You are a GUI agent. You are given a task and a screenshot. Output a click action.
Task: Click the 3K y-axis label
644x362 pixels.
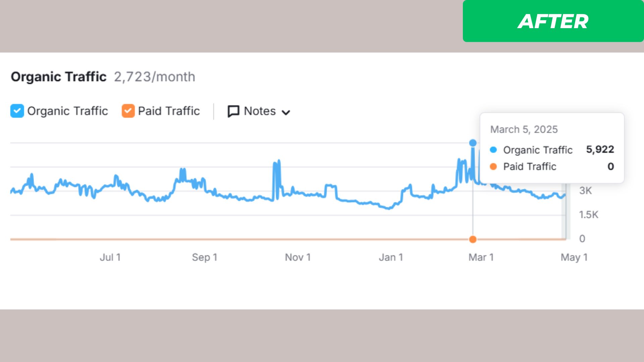tap(585, 191)
